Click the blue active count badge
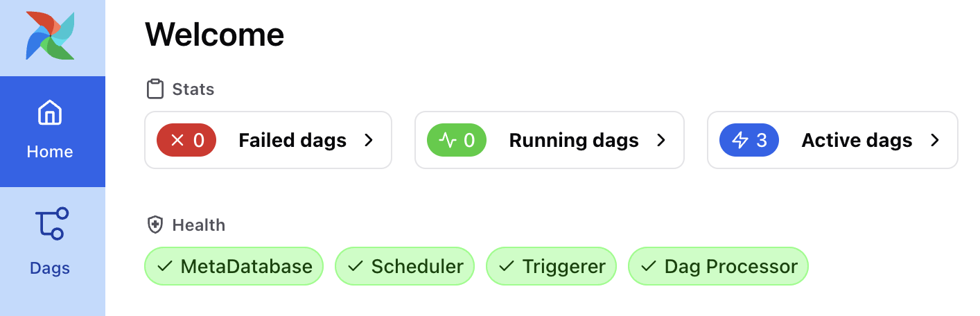Viewport: 980px width, 316px height. point(749,141)
